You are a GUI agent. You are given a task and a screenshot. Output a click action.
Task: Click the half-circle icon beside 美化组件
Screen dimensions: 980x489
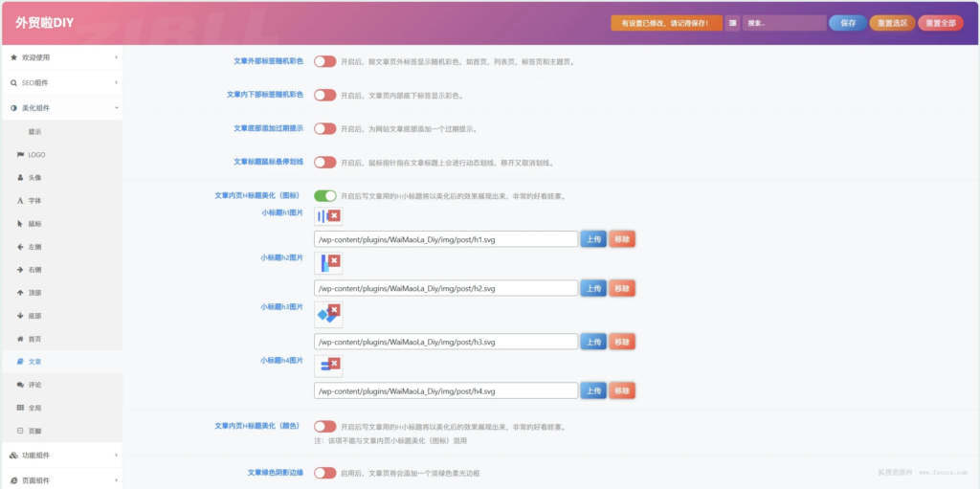click(13, 108)
